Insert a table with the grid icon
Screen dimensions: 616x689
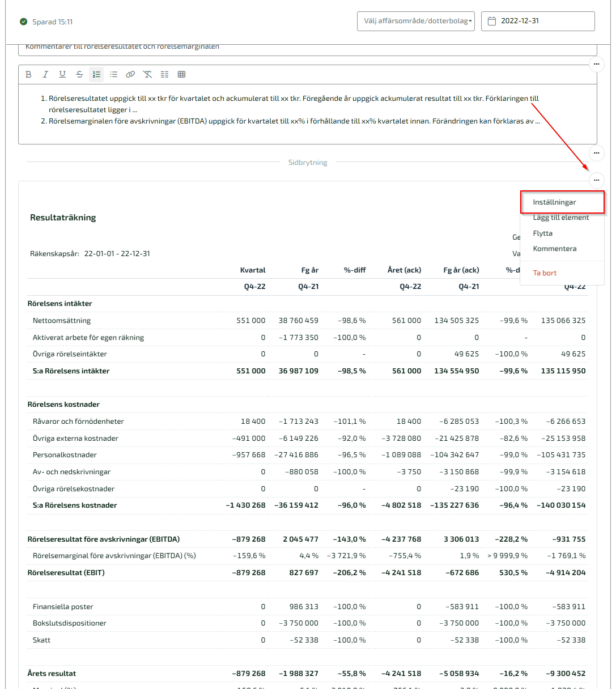click(x=181, y=74)
